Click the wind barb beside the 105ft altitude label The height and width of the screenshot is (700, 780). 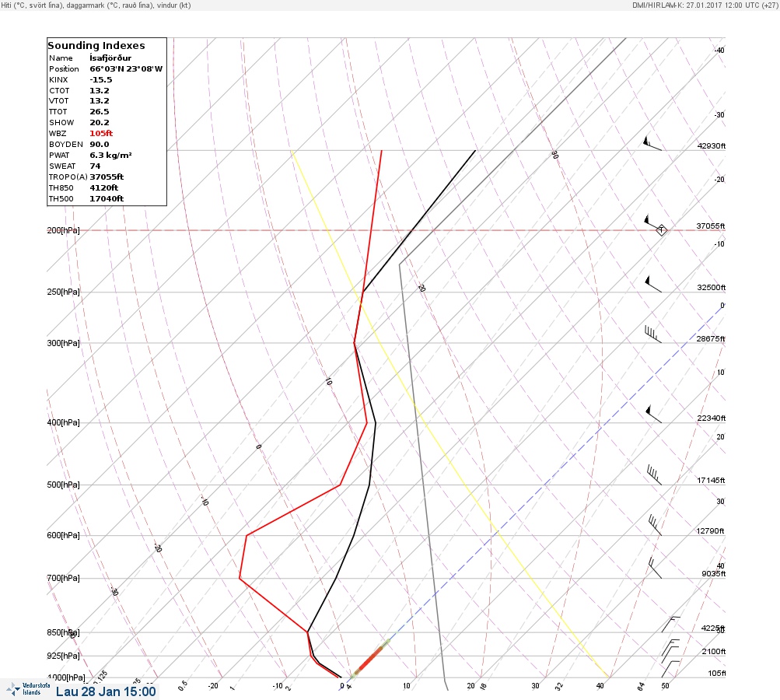[x=670, y=669]
